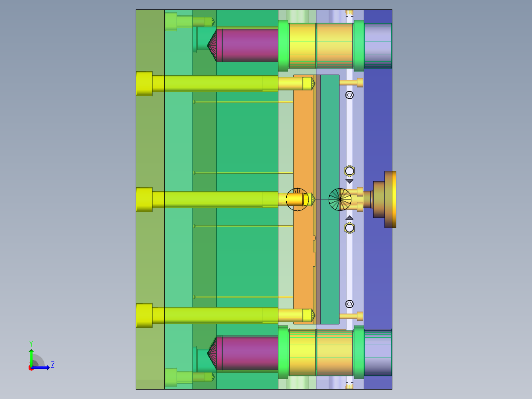The width and height of the screenshot is (532, 399).
Task: Select the gold locating ring flange
Action: click(x=390, y=199)
